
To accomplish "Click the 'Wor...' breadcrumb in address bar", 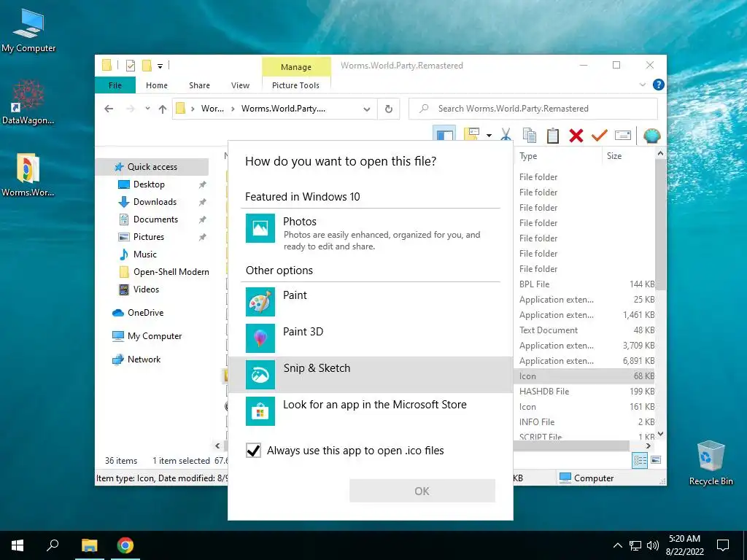I will click(x=212, y=109).
